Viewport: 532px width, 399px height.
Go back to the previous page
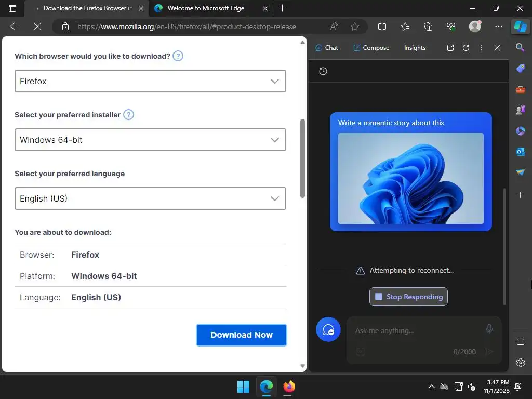pyautogui.click(x=15, y=26)
